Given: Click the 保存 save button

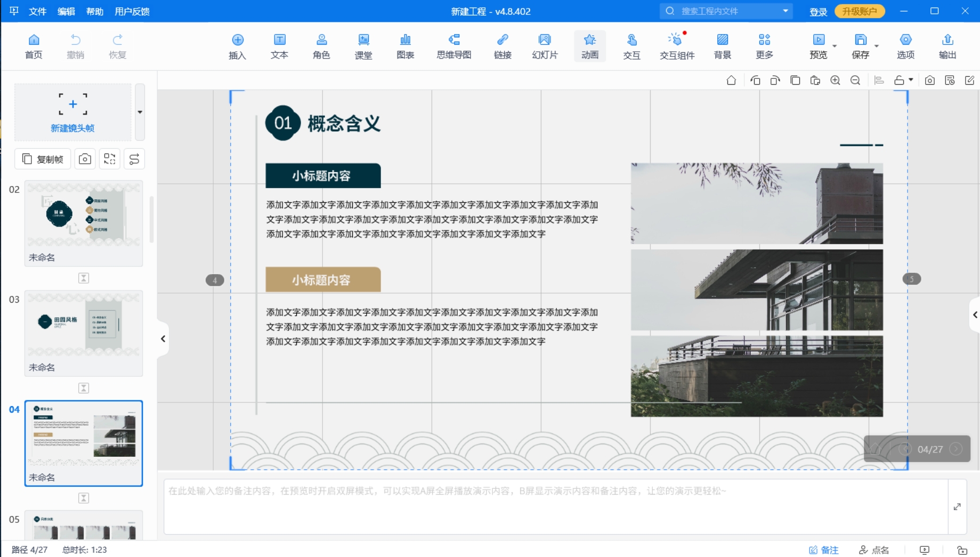Looking at the screenshot, I should [860, 46].
